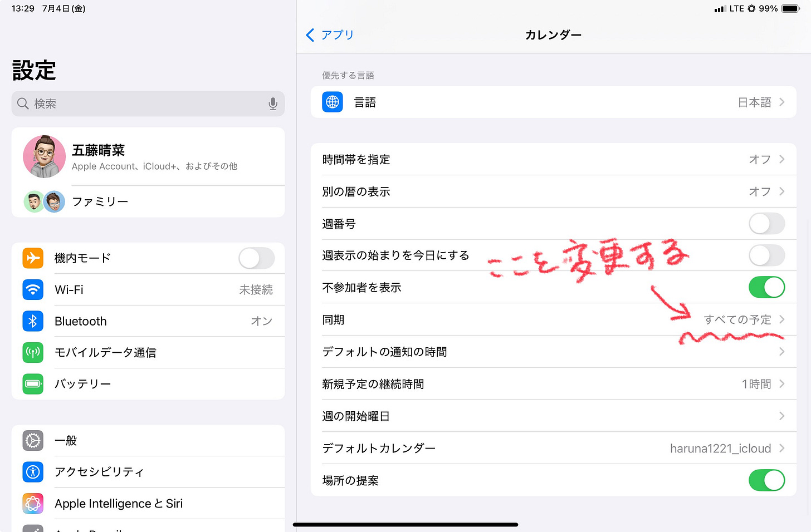
Task: Tap the 優先する言語 section header
Action: [x=348, y=75]
